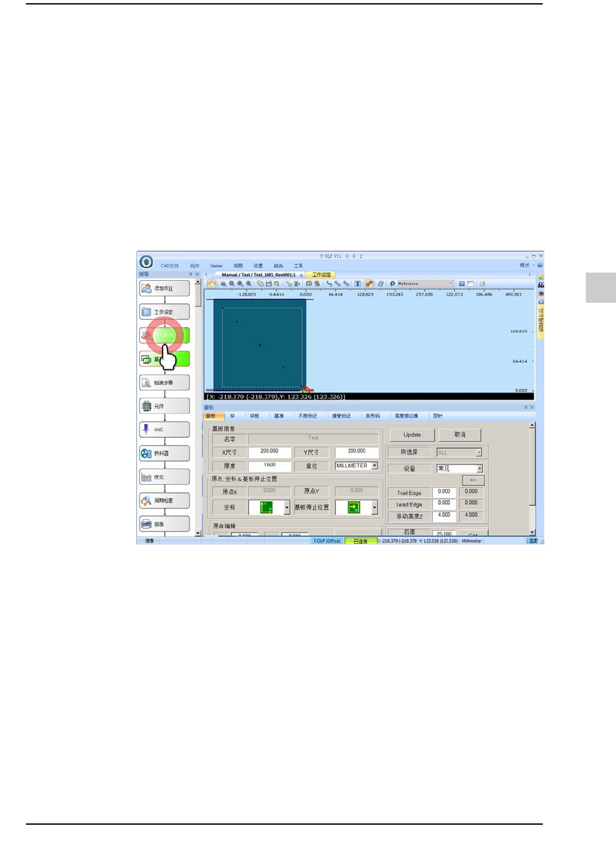The height and width of the screenshot is (844, 616).
Task: Click the properties panel vertical scrollbar
Action: (532, 479)
